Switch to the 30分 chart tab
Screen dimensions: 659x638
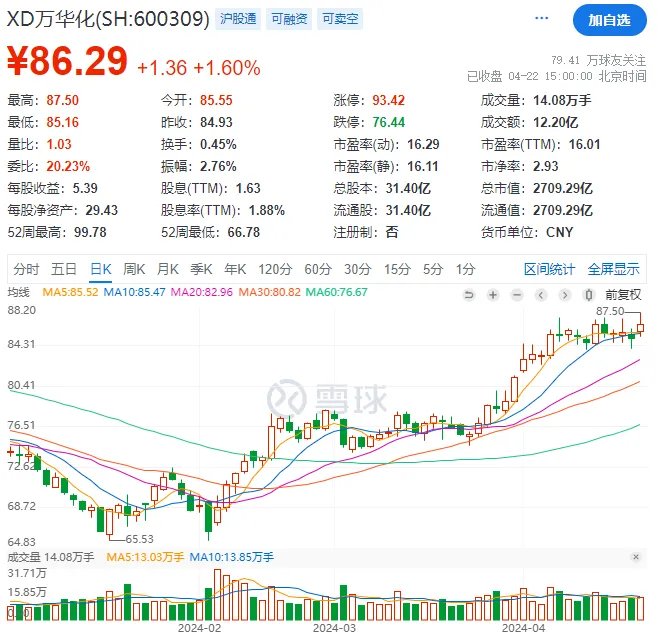click(358, 269)
